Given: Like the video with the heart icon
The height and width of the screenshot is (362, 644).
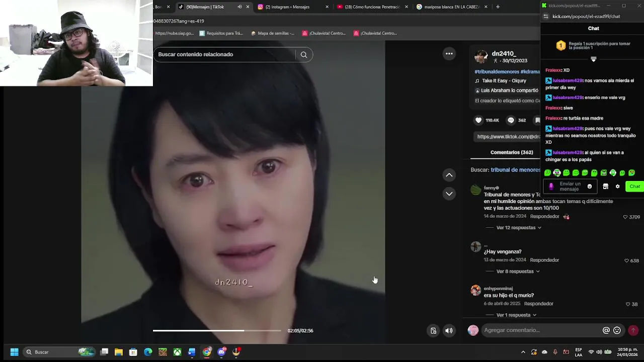Looking at the screenshot, I should pyautogui.click(x=478, y=120).
